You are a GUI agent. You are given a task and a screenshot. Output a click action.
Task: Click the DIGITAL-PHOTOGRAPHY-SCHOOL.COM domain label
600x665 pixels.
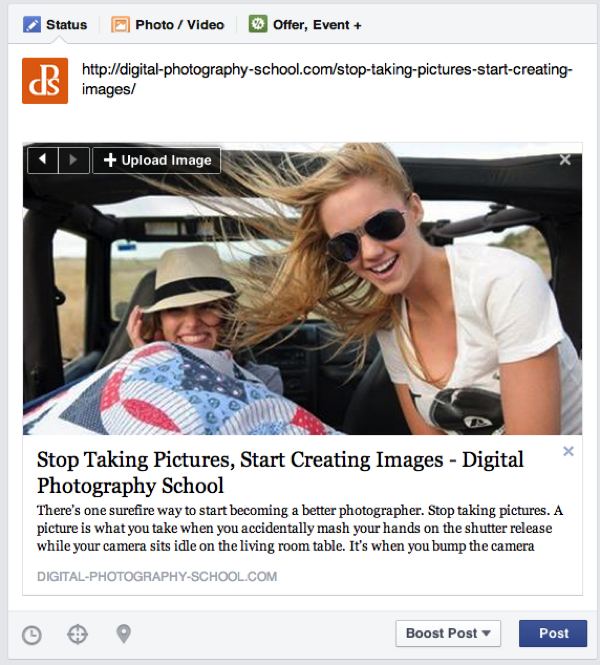(157, 577)
